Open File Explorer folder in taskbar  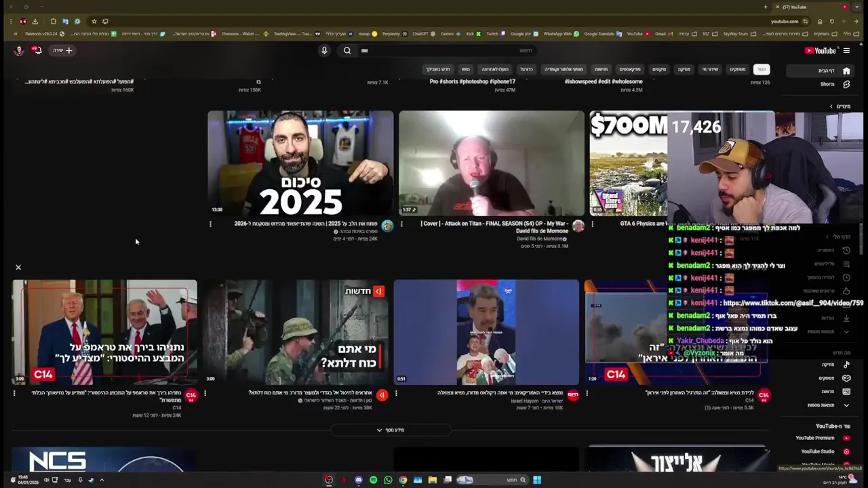(x=432, y=480)
